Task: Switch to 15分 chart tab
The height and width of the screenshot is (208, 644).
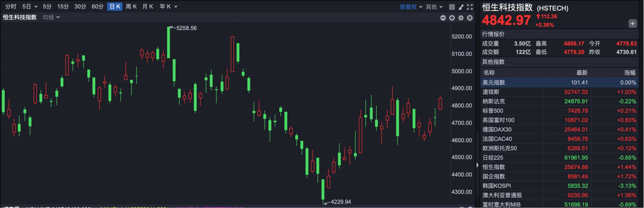Action: click(63, 6)
